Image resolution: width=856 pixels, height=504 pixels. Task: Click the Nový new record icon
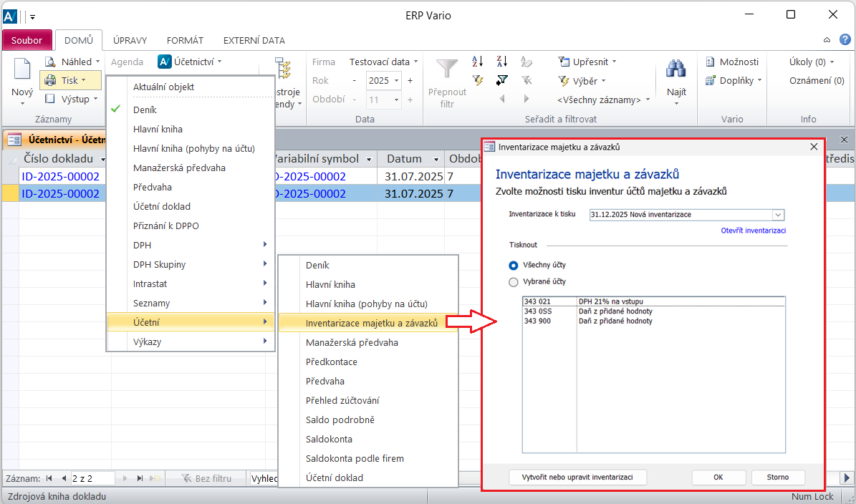click(x=22, y=72)
